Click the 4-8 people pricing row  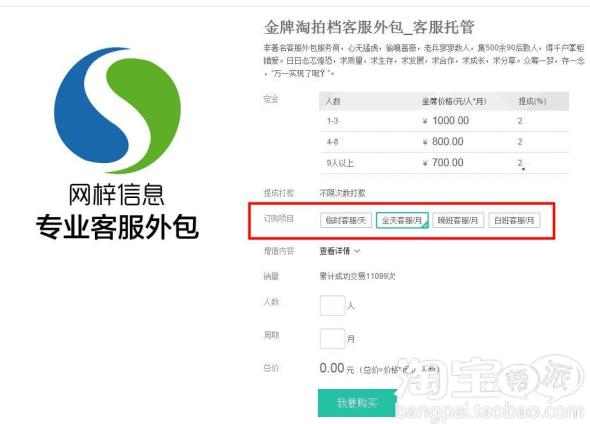pyautogui.click(x=444, y=142)
